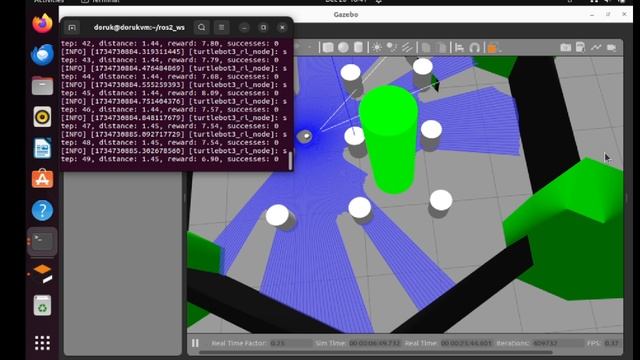Open the Plot tool in Gazebo
Image resolution: width=640 pixels, height=360 pixels.
[596, 48]
